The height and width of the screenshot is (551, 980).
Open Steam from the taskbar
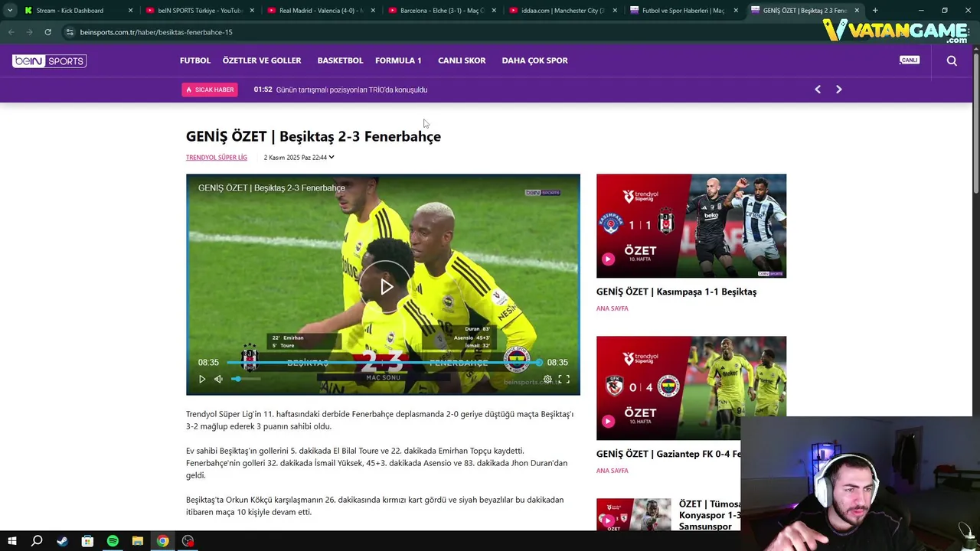tap(62, 541)
